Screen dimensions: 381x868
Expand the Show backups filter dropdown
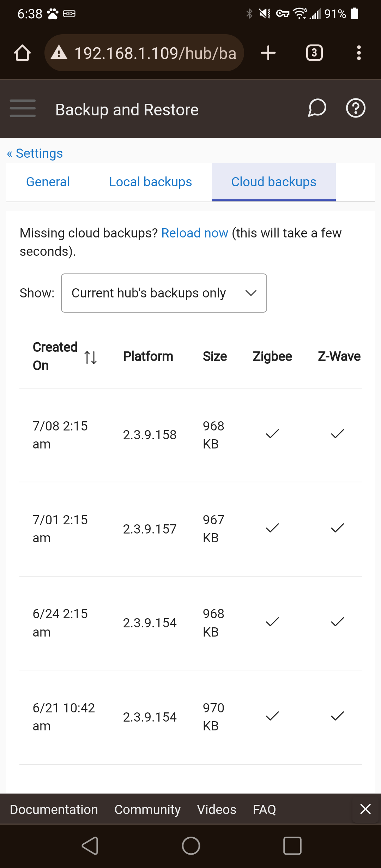[164, 293]
